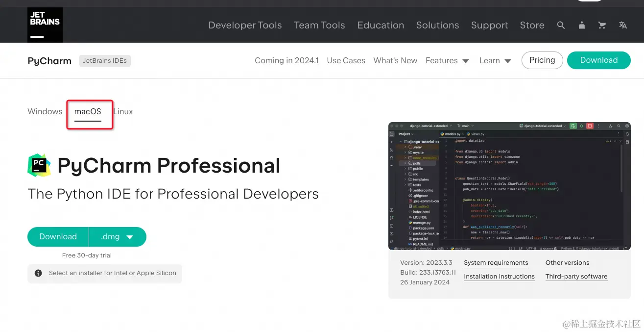Click the PyCharm IDE screenshot preview
644x332 pixels.
click(509, 186)
